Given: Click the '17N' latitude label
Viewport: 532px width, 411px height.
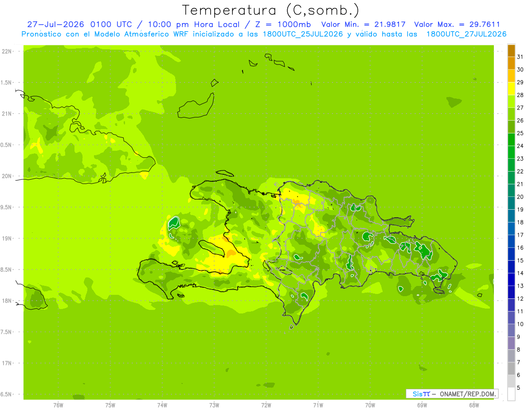Looking at the screenshot, I should [7, 363].
